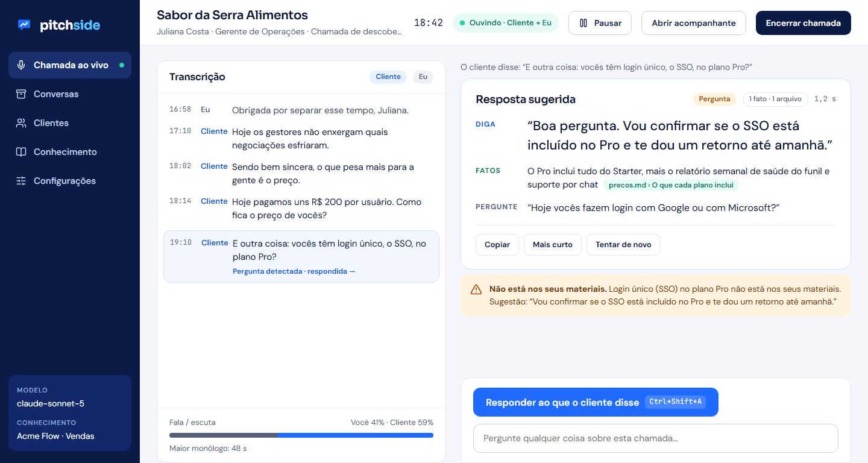Click the claude-sonnet-5 model name

coord(51,403)
